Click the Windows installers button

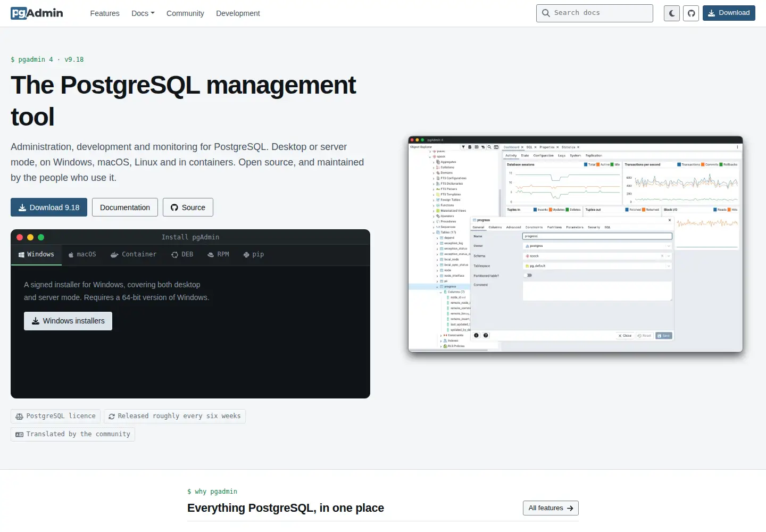pos(68,321)
